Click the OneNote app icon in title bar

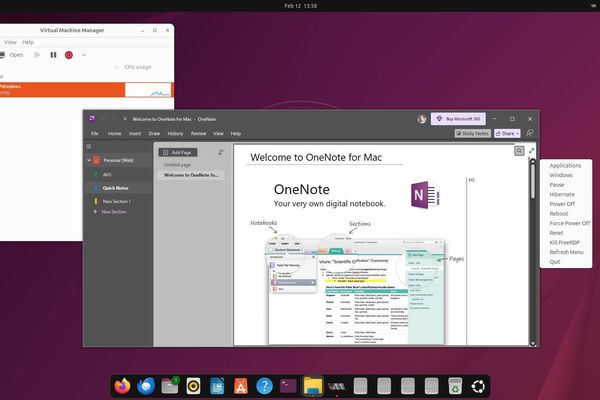[92, 119]
